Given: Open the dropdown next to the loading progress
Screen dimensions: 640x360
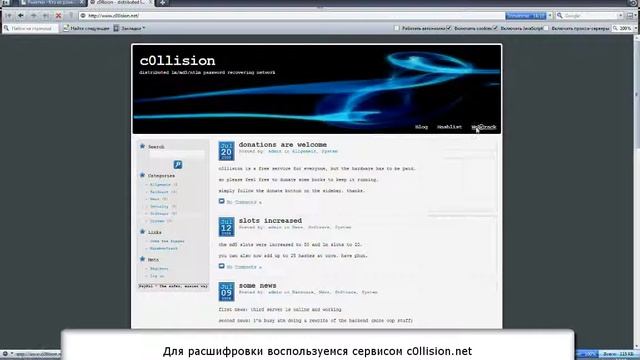Looking at the screenshot, I should click(550, 16).
